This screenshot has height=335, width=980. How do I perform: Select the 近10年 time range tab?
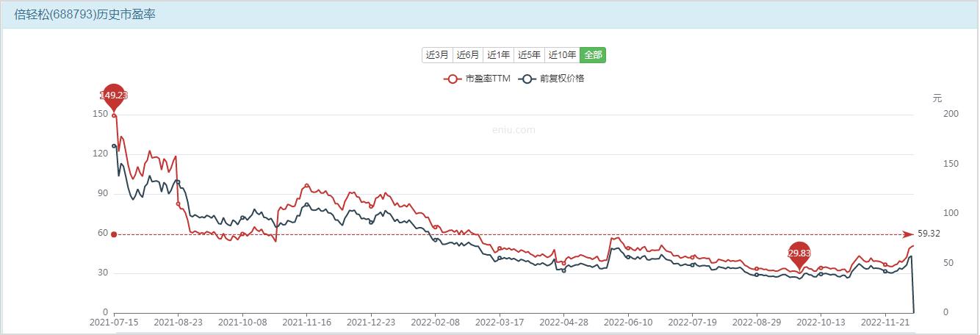click(x=562, y=55)
